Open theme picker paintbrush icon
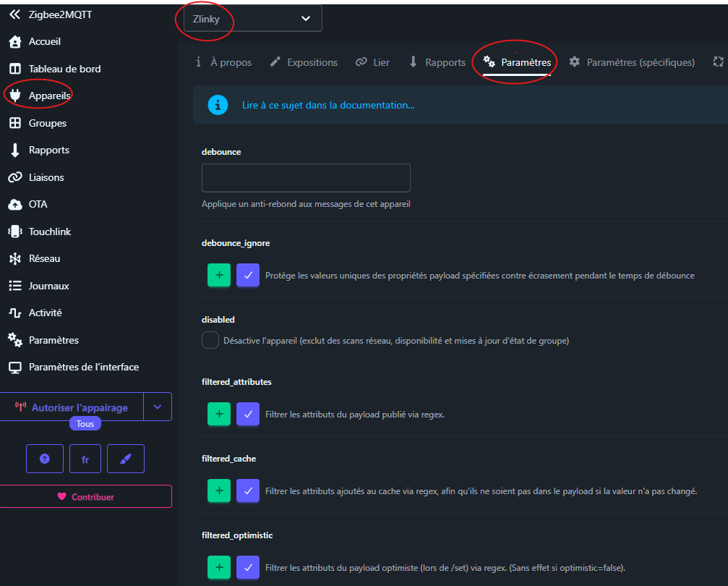The width and height of the screenshot is (728, 586). point(126,459)
